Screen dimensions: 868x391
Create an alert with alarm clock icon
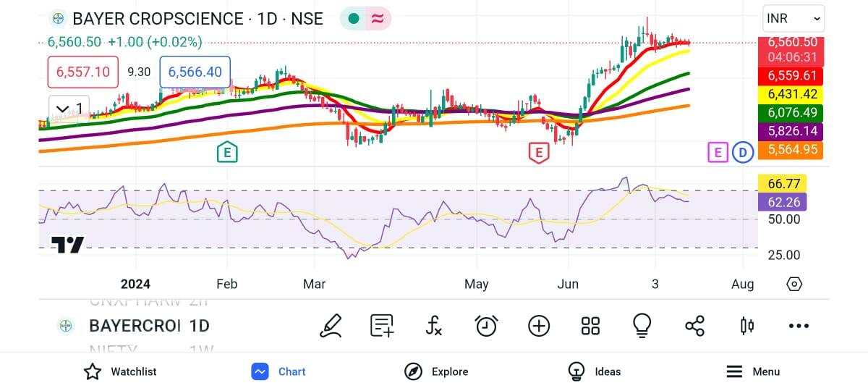(x=486, y=326)
